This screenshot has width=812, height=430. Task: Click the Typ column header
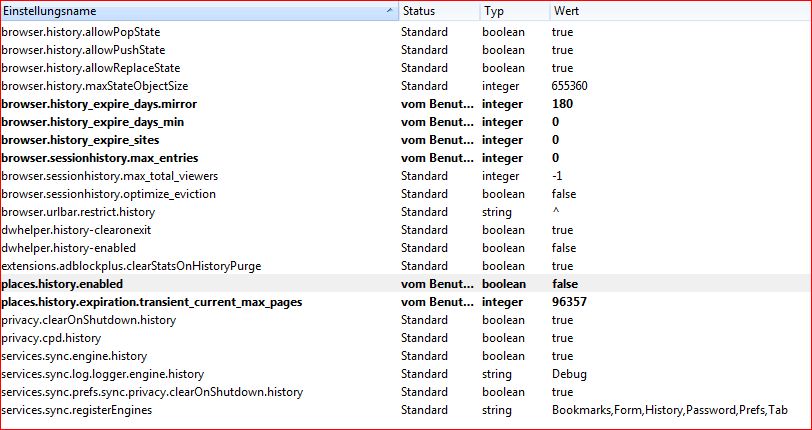click(494, 11)
